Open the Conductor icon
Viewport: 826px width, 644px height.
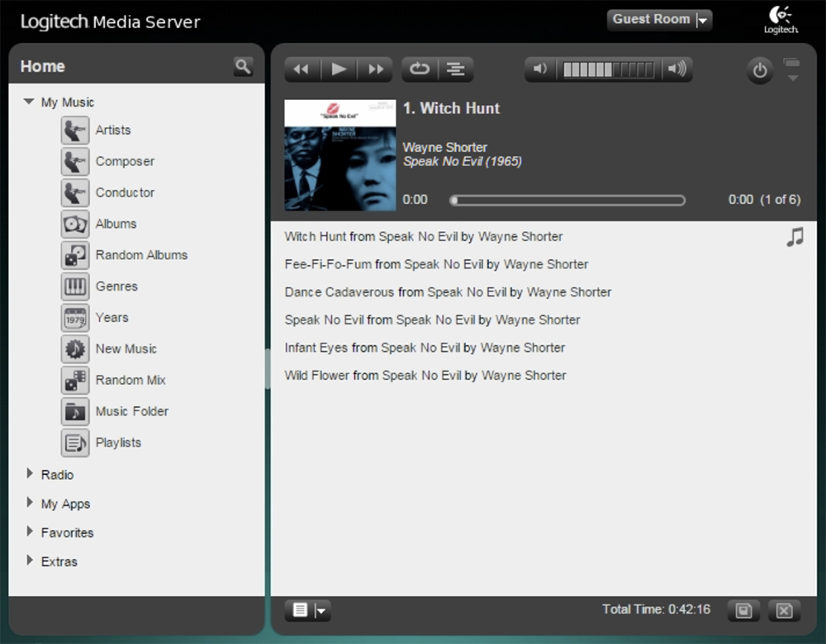point(75,192)
